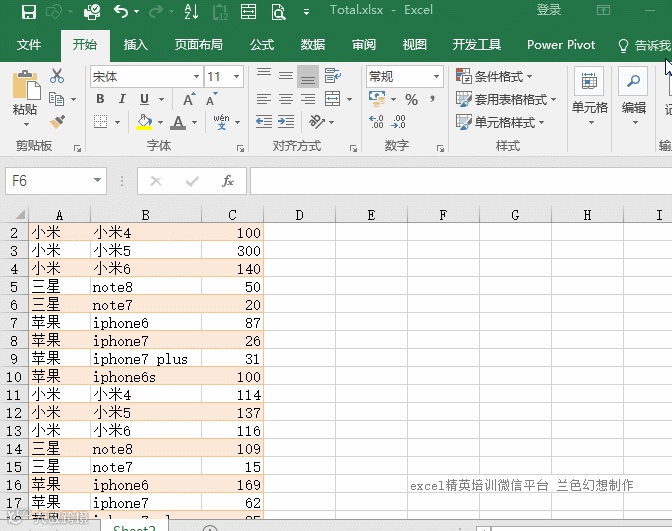Image resolution: width=672 pixels, height=531 pixels.
Task: Click the Orientation text angle icon
Action: (318, 122)
